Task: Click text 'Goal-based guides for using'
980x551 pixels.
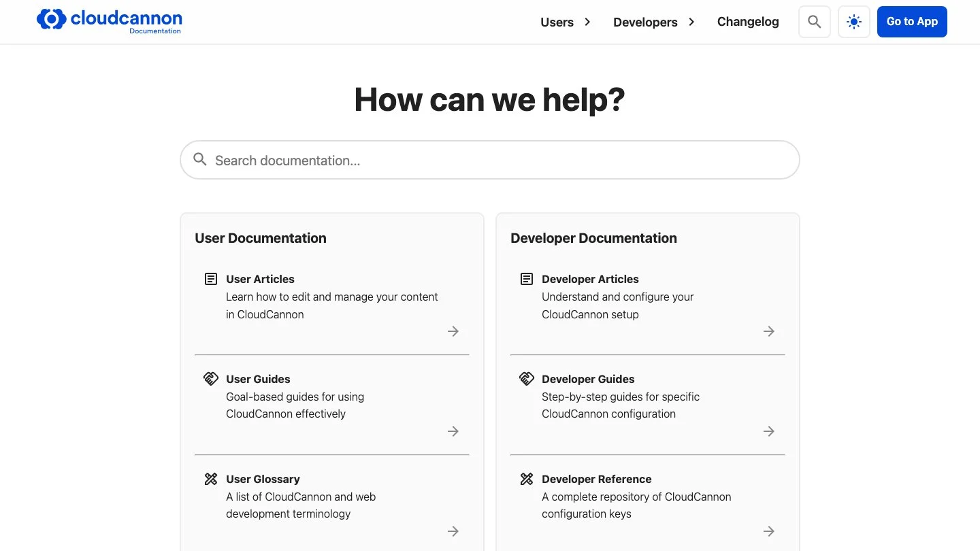Action: (295, 397)
